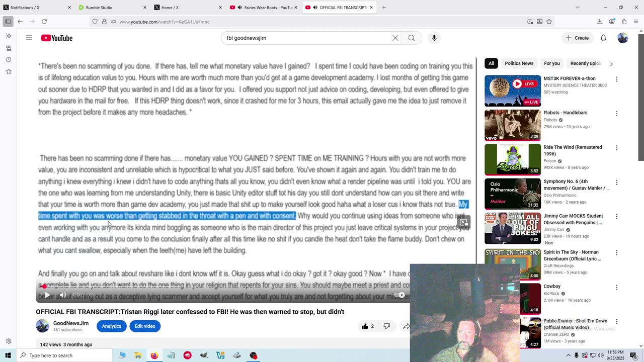This screenshot has width=644, height=362.
Task: Search with your voice microphone
Action: [x=434, y=38]
